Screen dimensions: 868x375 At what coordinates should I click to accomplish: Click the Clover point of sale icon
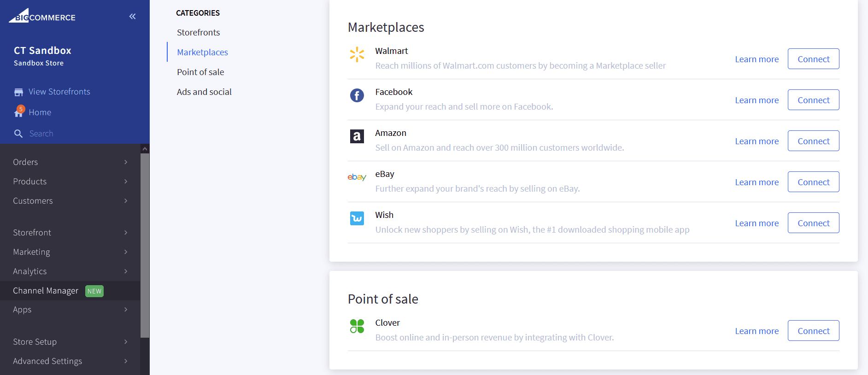[357, 326]
